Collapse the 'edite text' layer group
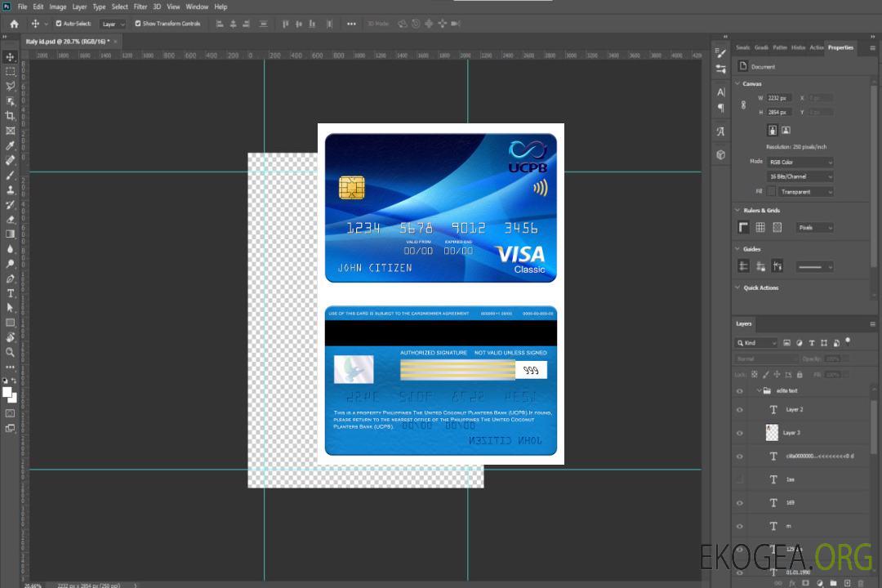 coord(759,390)
